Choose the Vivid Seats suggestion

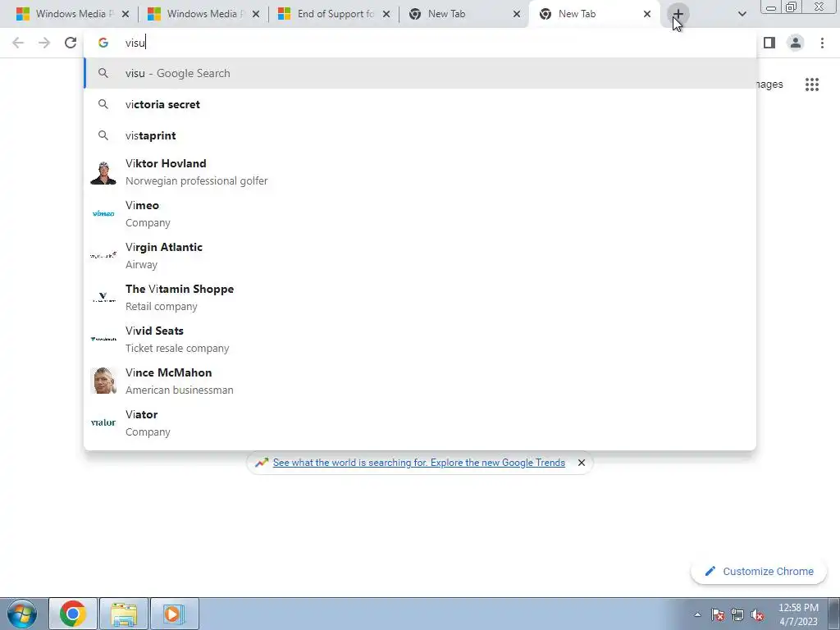419,339
